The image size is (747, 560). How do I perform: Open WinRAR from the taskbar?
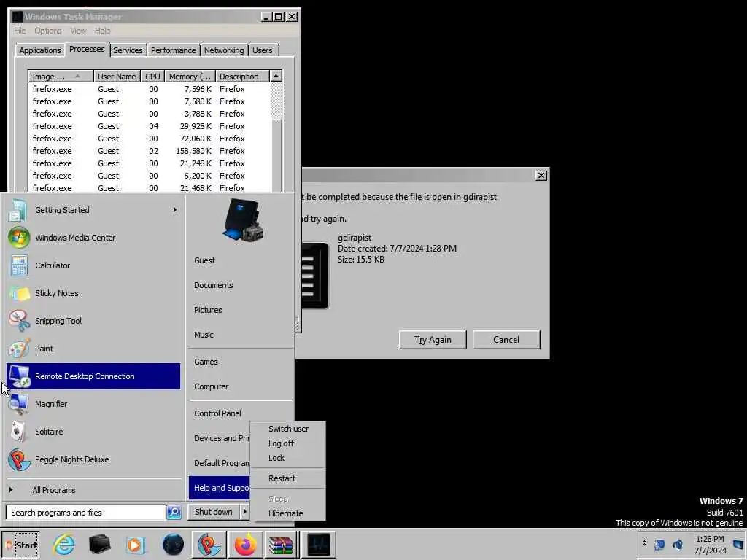coord(281,544)
